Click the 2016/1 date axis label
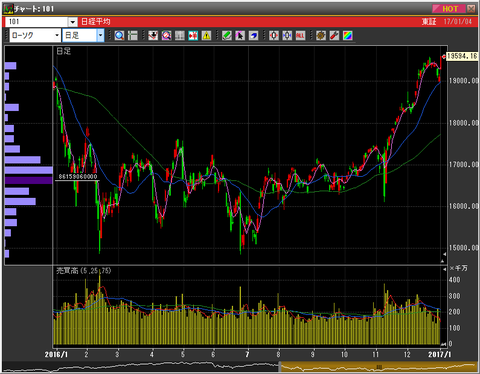Viewport: 480px width, 374px height. coord(56,354)
